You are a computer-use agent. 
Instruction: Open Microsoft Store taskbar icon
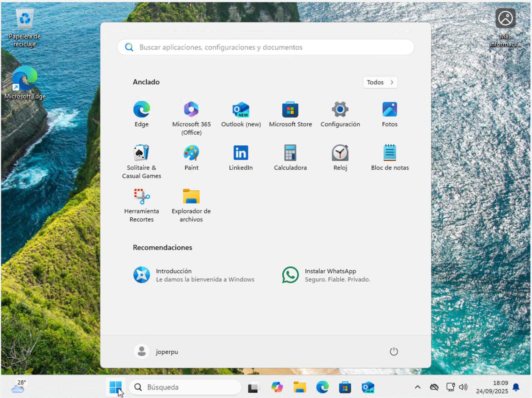[x=345, y=387]
